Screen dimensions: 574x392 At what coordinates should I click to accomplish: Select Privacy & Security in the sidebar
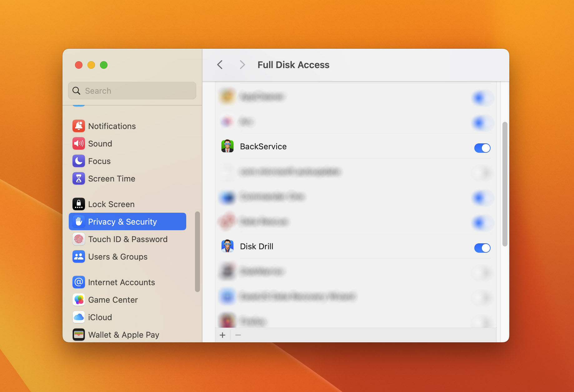point(122,221)
